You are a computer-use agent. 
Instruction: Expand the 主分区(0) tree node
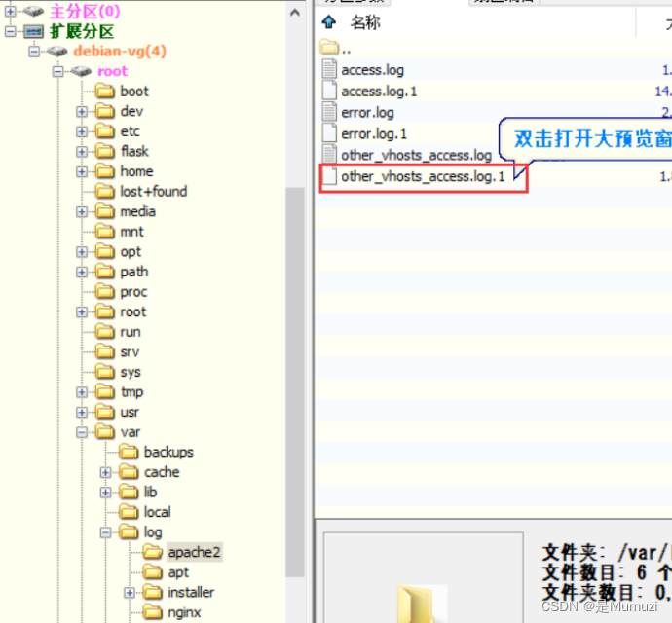[x=11, y=11]
